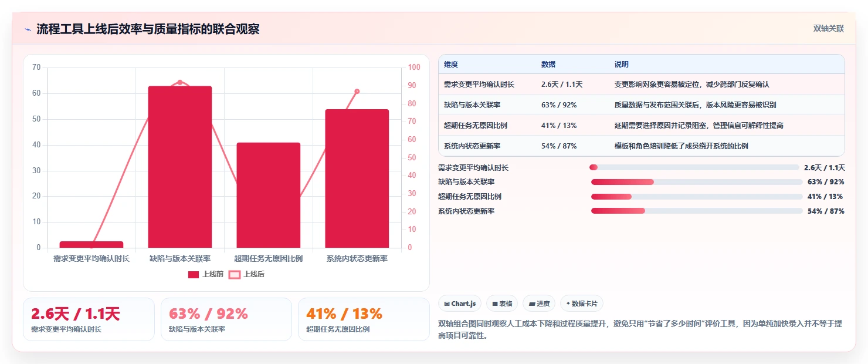Select the 进度 tag
This screenshot has height=364, width=868.
coord(539,304)
